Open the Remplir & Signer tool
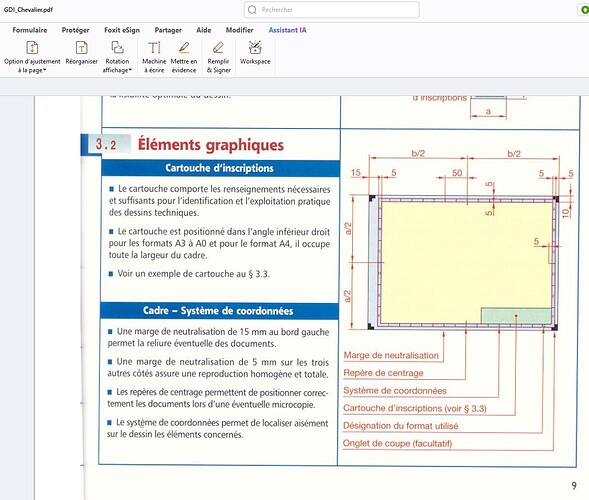 [x=218, y=56]
